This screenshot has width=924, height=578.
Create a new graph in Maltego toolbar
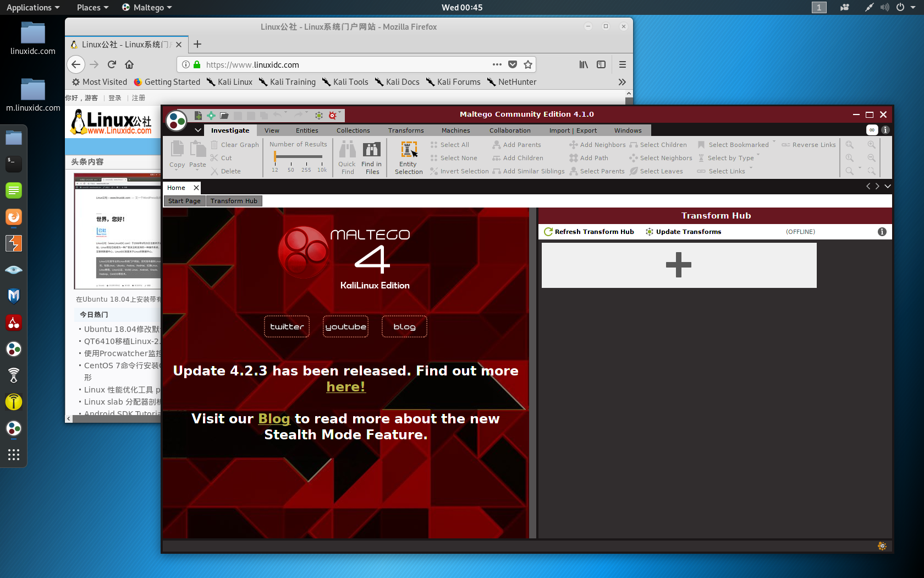coord(198,115)
